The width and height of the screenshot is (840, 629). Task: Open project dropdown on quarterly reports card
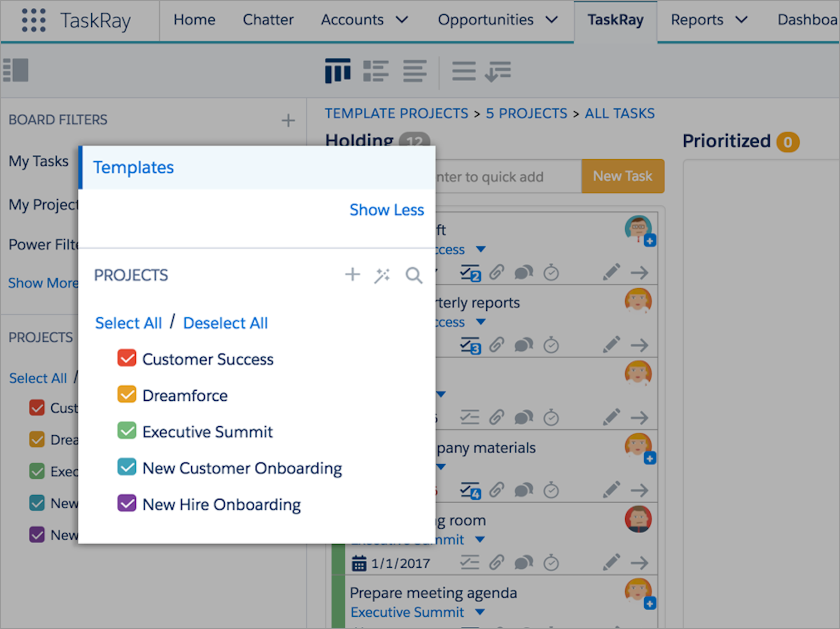(481, 322)
